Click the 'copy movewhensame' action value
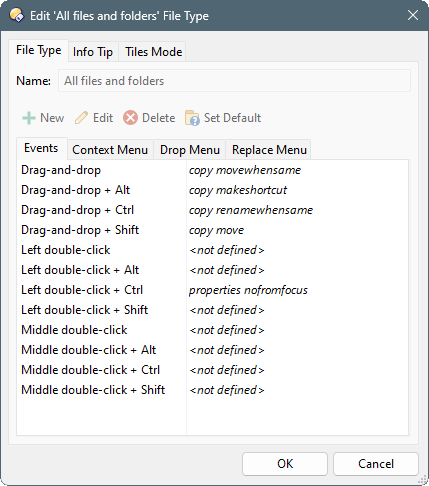The image size is (429, 486). coord(245,170)
